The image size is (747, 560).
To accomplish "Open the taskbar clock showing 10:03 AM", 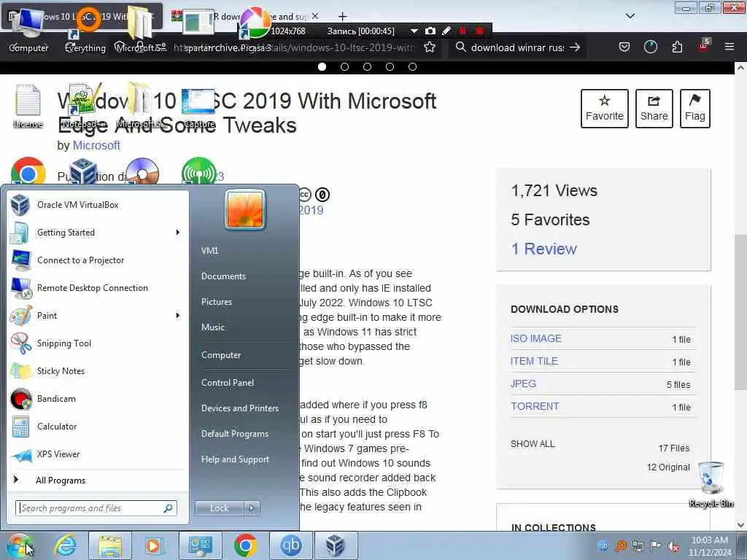I will pyautogui.click(x=709, y=546).
